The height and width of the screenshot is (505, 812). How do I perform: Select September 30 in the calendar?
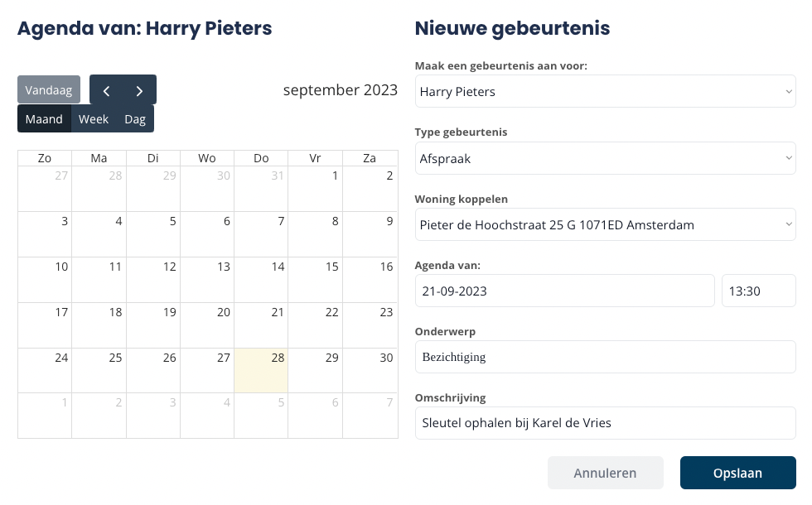tap(370, 371)
